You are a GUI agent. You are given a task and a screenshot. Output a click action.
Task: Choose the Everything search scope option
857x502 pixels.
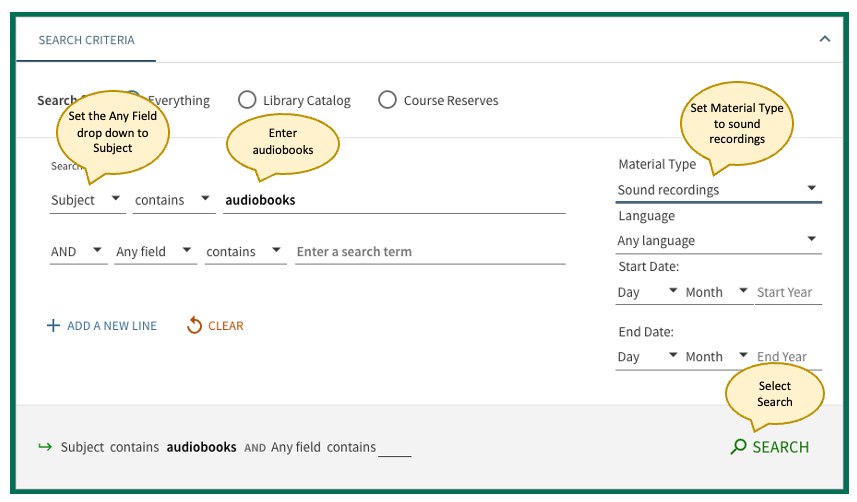[178, 100]
